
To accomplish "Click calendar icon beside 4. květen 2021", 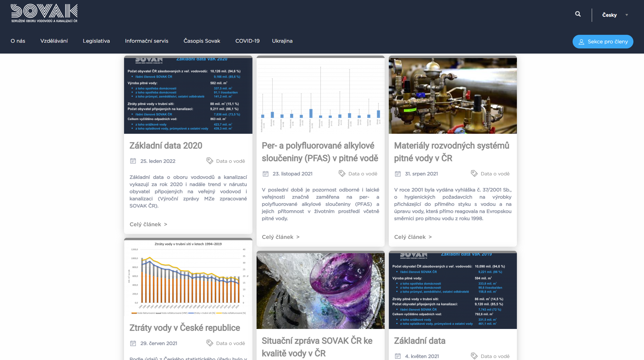I will [398, 356].
